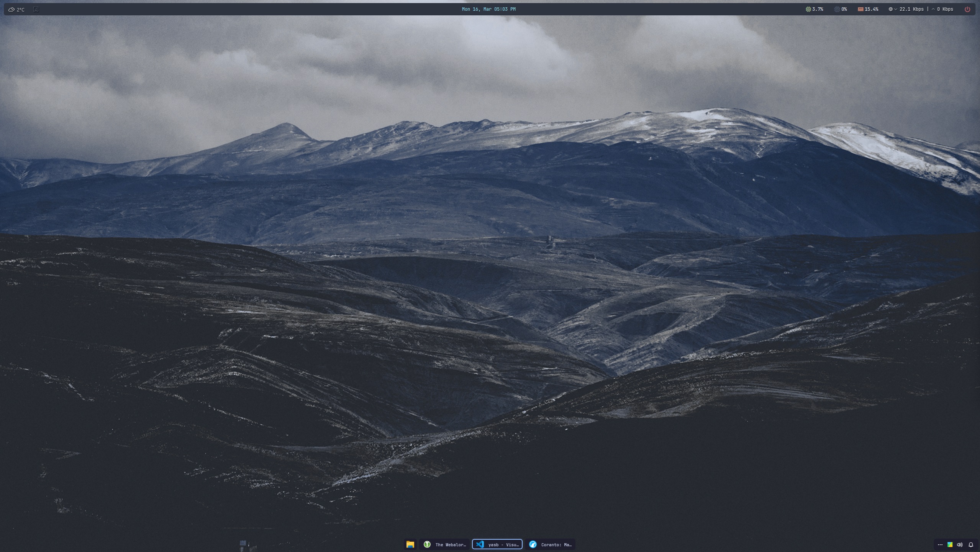
Task: Open the red power menu button
Action: [967, 9]
